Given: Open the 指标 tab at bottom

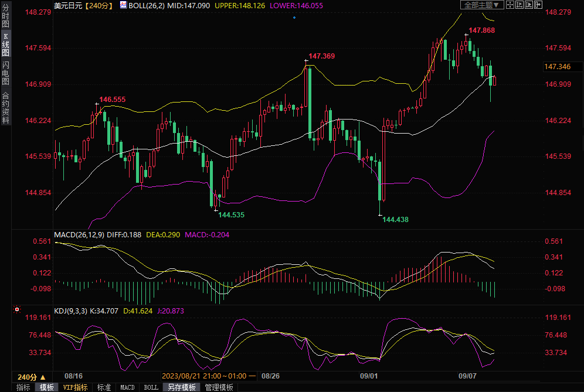Looking at the screenshot, I should pos(23,387).
